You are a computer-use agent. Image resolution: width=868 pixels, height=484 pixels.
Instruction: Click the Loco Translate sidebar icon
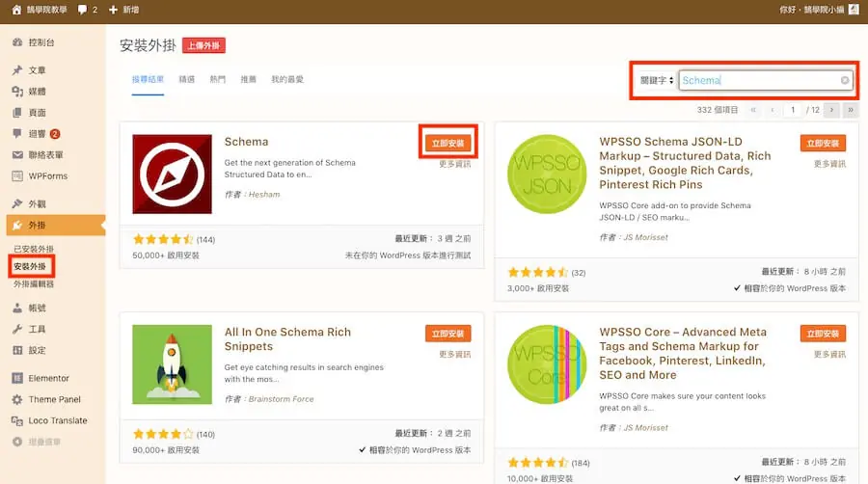(17, 420)
